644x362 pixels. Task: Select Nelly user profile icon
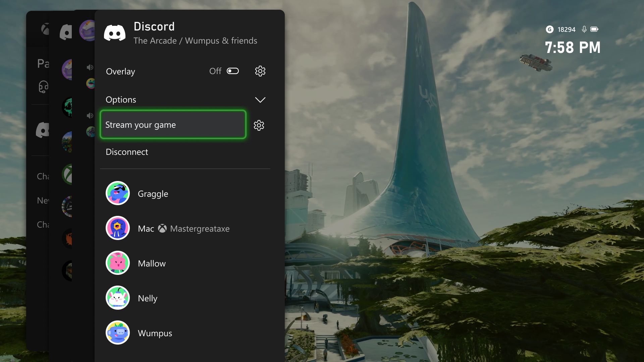118,297
